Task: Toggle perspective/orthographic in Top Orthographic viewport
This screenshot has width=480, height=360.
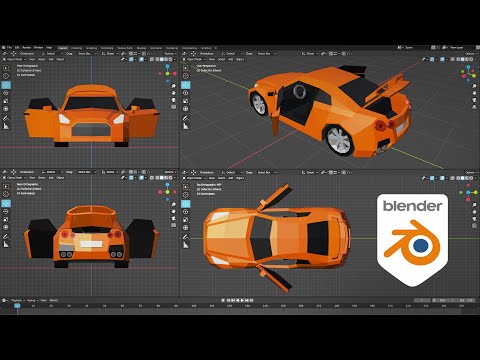Action: [x=474, y=226]
